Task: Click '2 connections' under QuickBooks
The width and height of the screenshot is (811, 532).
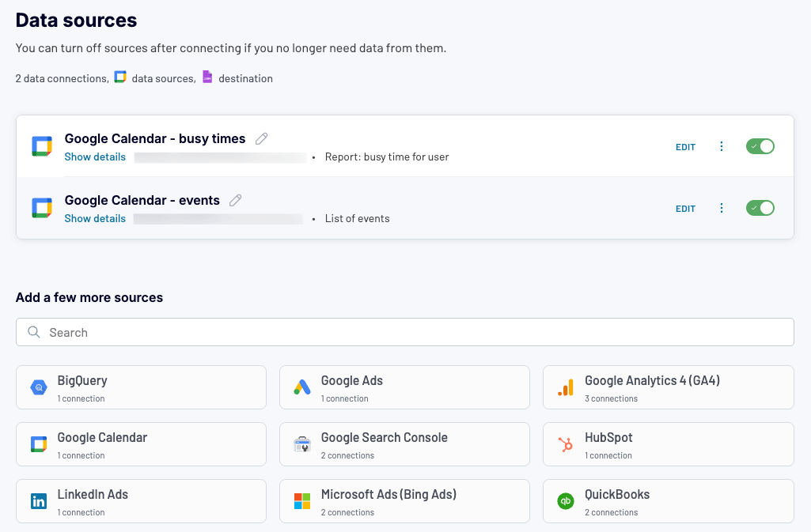Action: (612, 512)
